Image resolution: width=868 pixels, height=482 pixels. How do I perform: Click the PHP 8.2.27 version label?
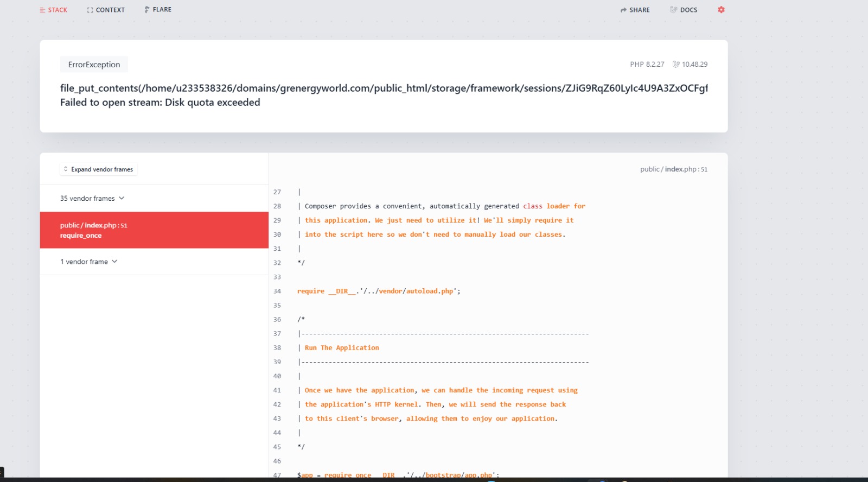647,64
